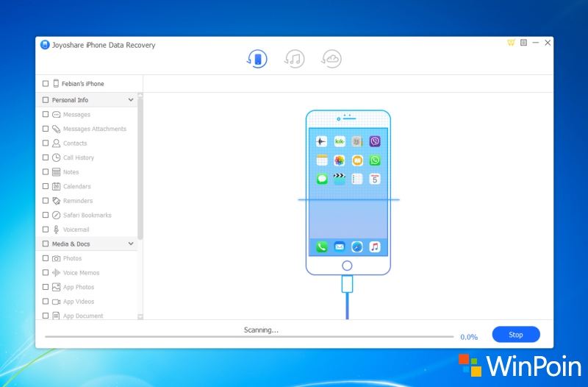
Task: Select Recover from iCloud backup icon
Action: (331, 60)
